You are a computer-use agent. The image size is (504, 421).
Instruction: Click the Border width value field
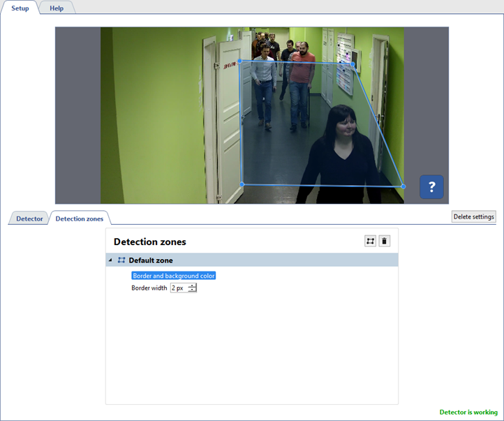178,288
